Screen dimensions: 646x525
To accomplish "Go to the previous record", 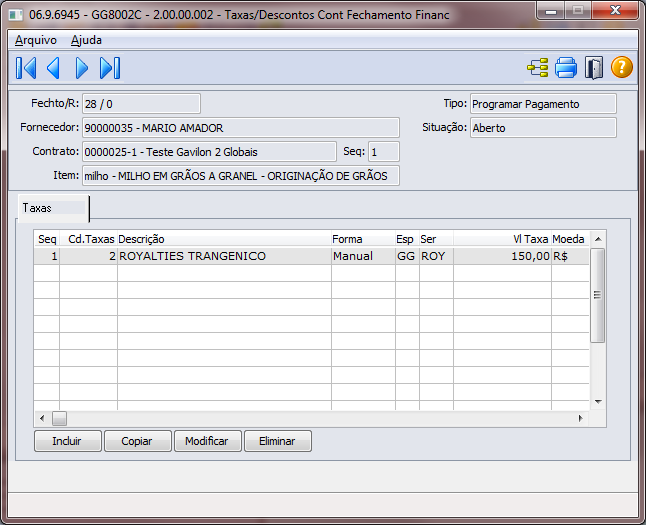I will (x=54, y=68).
